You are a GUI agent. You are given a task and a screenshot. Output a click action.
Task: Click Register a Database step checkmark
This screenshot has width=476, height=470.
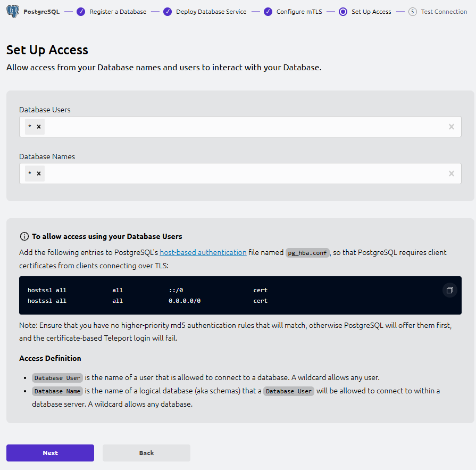(x=81, y=12)
